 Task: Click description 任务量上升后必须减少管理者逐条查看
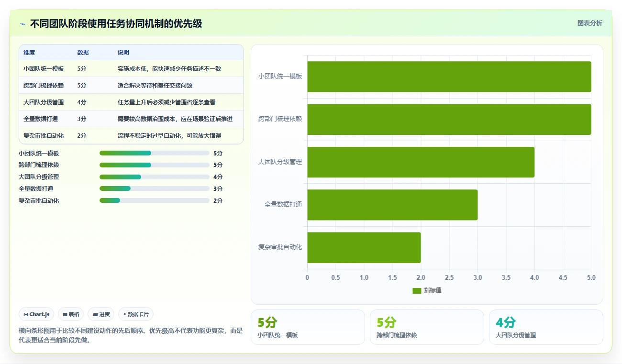[167, 102]
